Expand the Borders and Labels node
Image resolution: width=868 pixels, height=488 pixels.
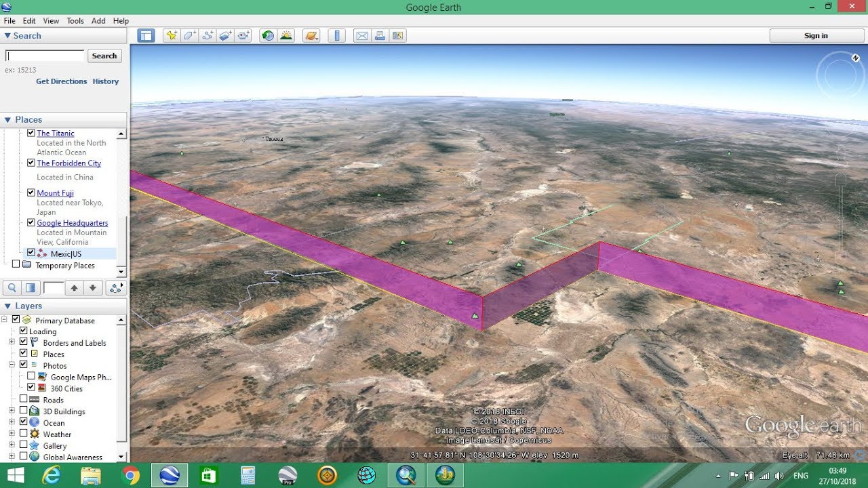[x=12, y=342]
